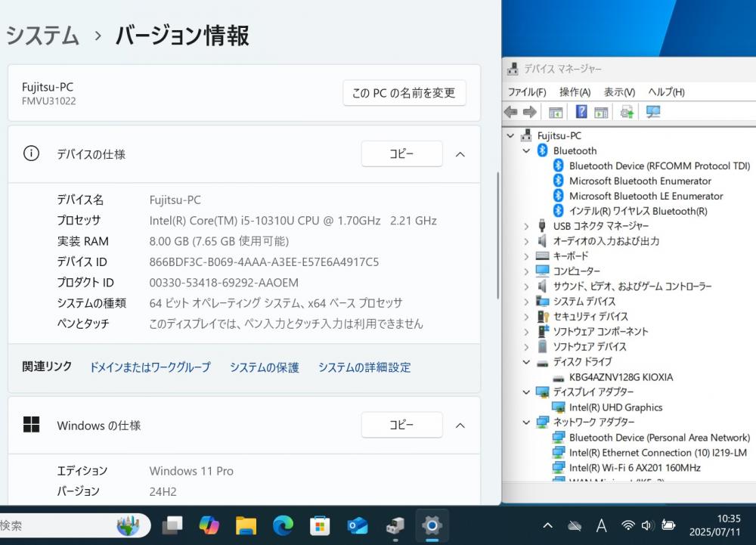Click the セキュリティ デバイス key icon
The height and width of the screenshot is (545, 756).
point(543,316)
